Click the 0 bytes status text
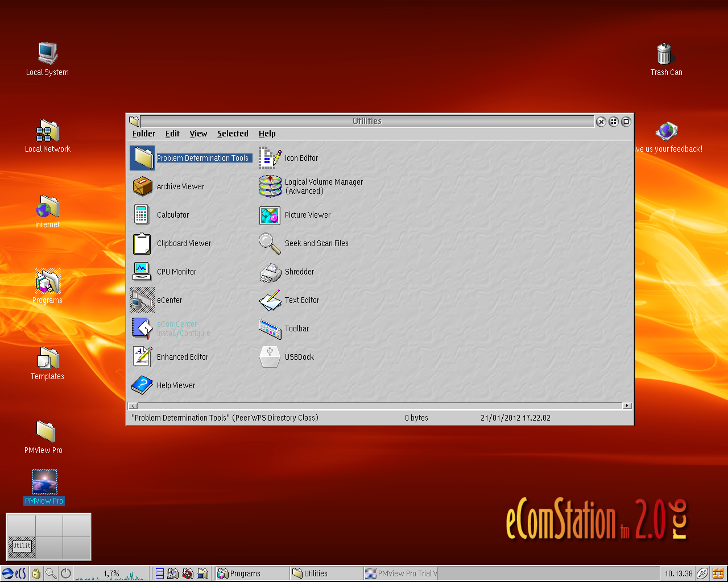 (417, 418)
